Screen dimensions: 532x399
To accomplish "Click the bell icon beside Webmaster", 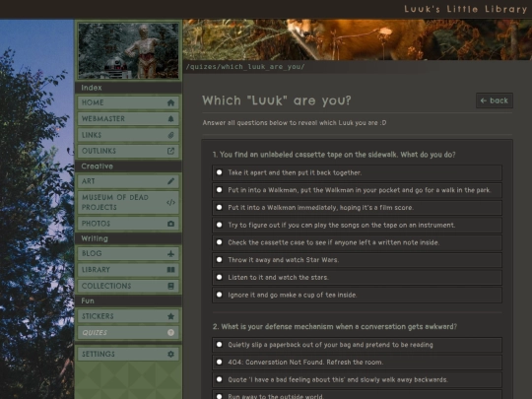I will [170, 119].
